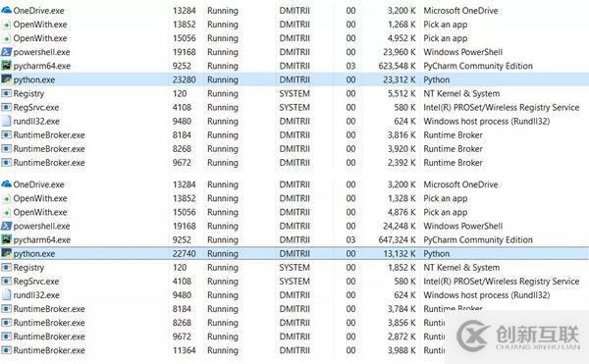The image size is (589, 364).
Task: Click the RuntimeBroker icon in the PID 11364 row
Action: pos(7,350)
